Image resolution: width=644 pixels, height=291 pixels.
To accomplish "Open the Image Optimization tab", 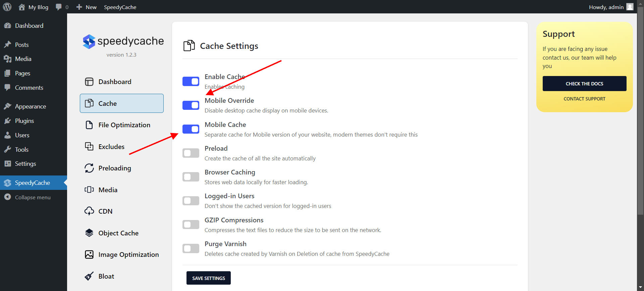I will (x=122, y=254).
